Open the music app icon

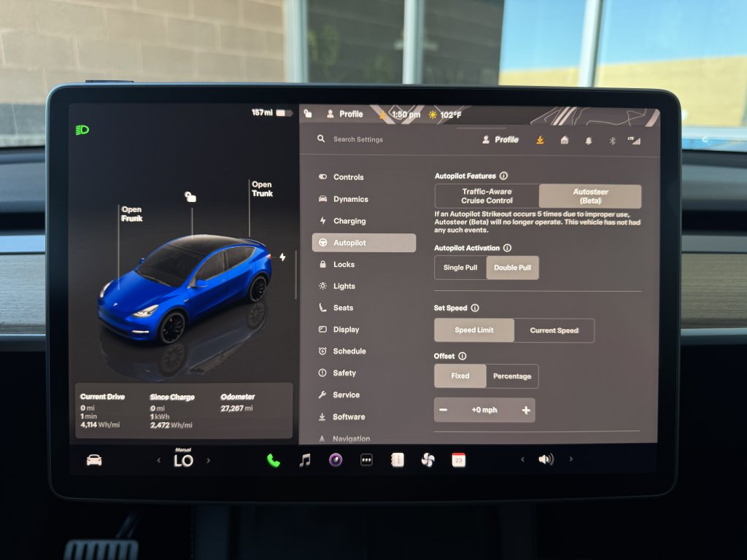305,460
